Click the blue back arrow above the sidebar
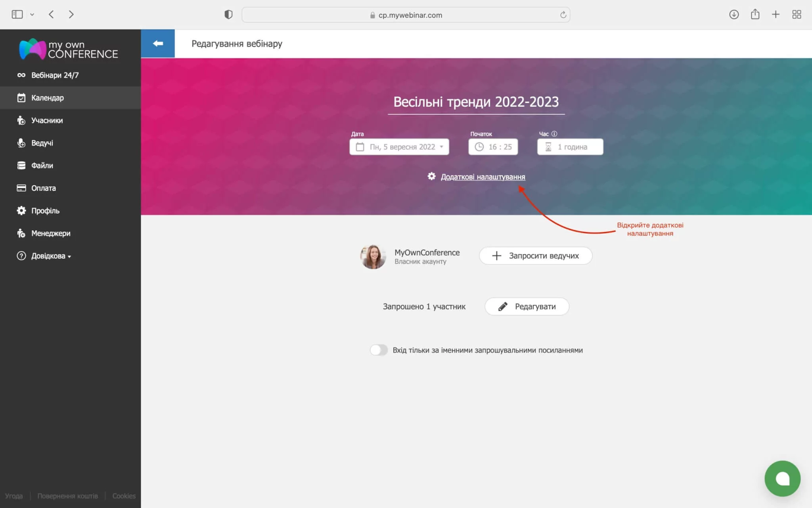 click(x=158, y=43)
